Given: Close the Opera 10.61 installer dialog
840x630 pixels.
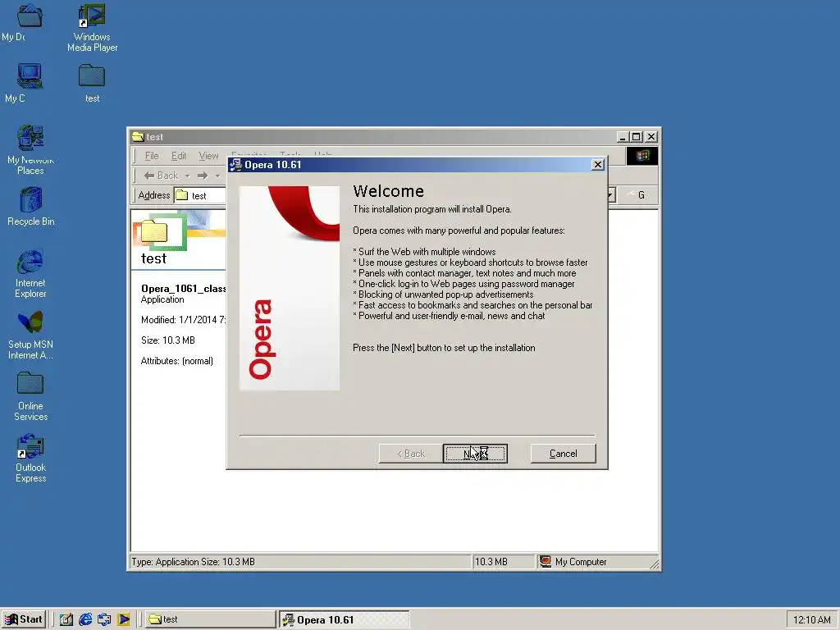Looking at the screenshot, I should (598, 164).
